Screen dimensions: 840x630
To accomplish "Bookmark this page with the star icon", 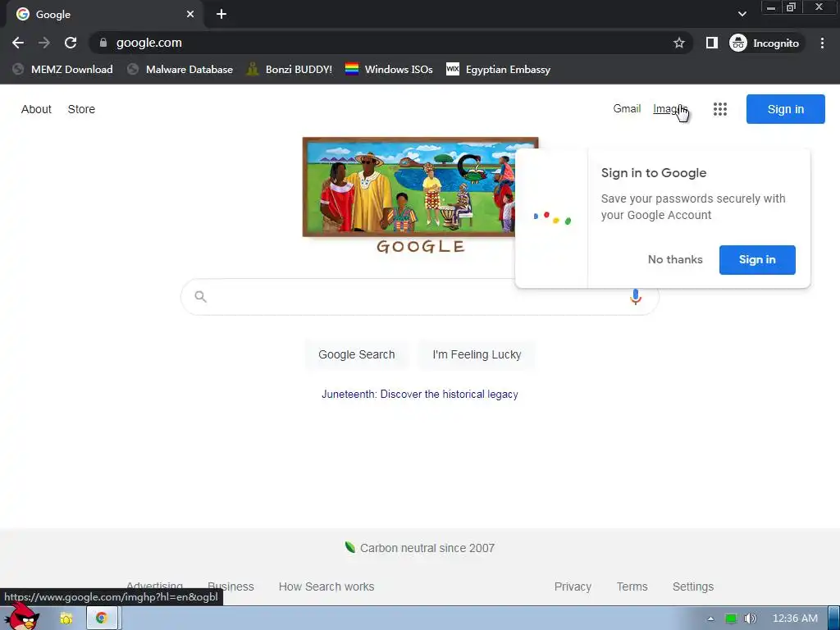I will (x=679, y=43).
